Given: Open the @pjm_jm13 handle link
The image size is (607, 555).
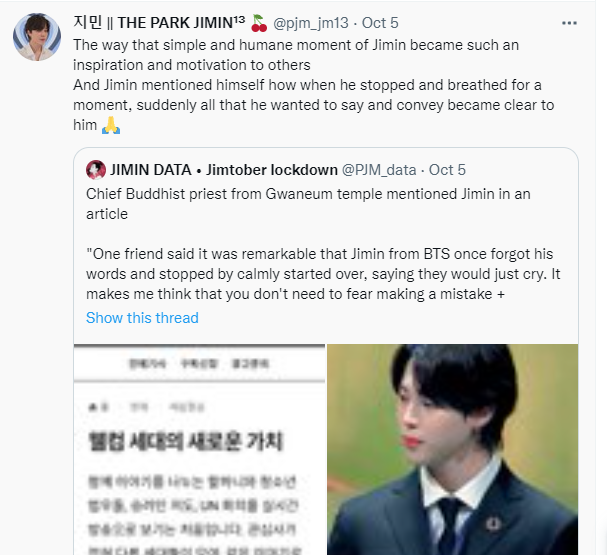Looking at the screenshot, I should tap(311, 23).
